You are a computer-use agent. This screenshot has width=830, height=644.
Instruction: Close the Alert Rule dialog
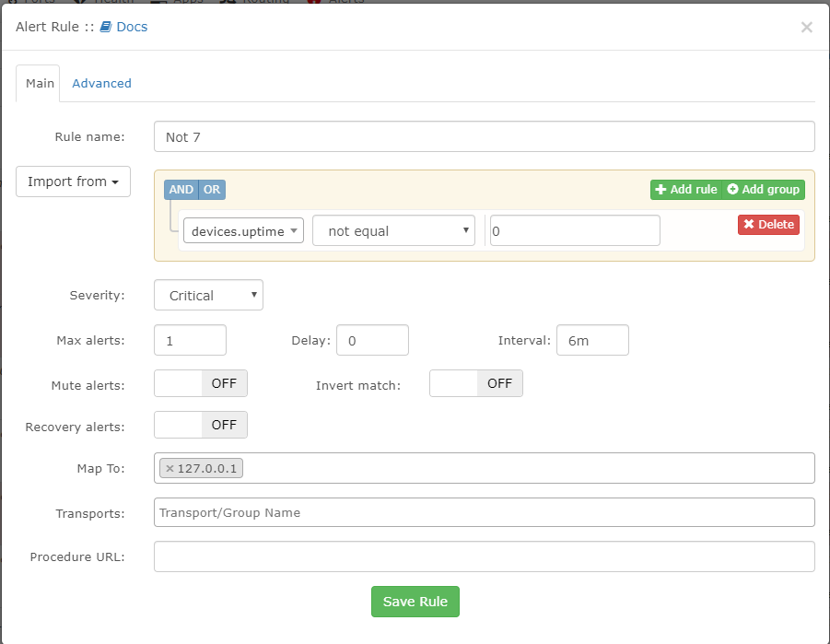click(x=806, y=27)
